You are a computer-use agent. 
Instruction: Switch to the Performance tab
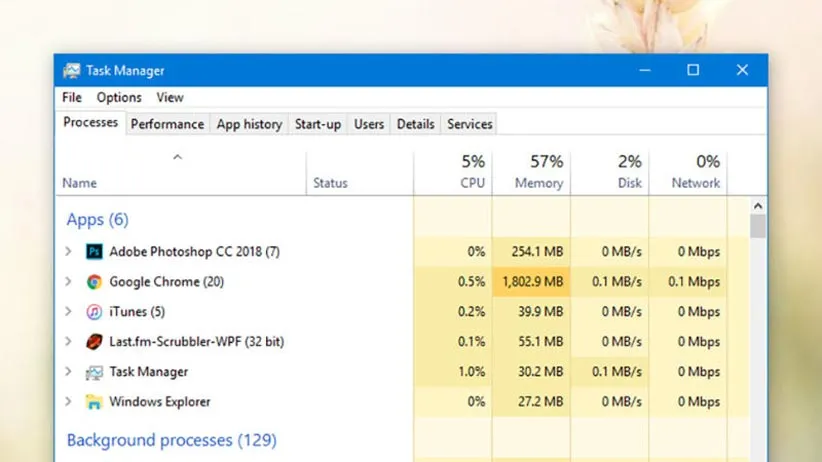(x=167, y=124)
